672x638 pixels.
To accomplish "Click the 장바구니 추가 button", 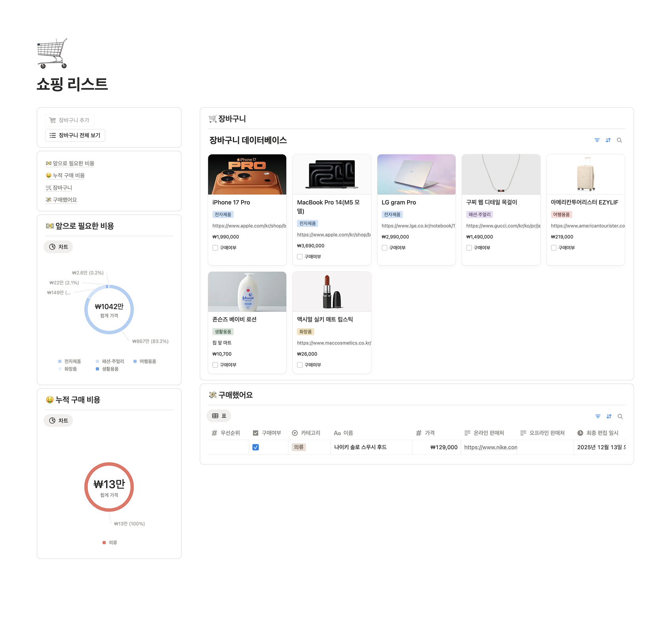I will point(70,120).
